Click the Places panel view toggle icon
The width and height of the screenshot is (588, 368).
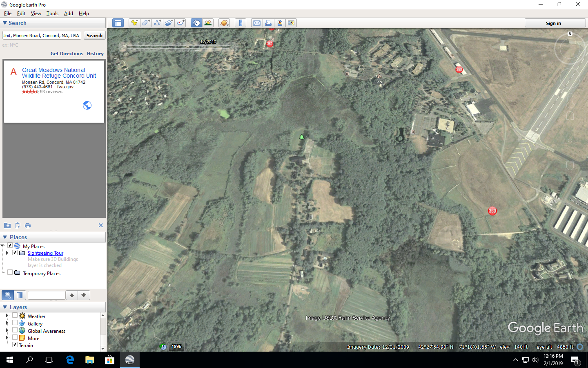[20, 295]
